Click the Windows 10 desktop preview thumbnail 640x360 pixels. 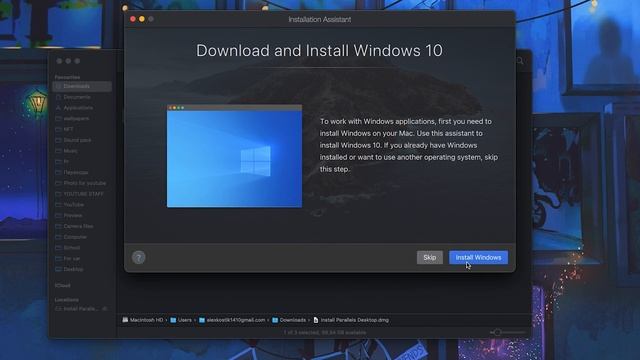point(234,156)
